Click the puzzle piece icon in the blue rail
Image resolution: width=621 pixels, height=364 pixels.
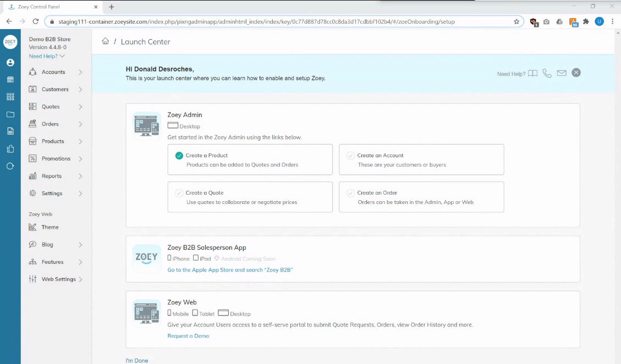pyautogui.click(x=10, y=148)
